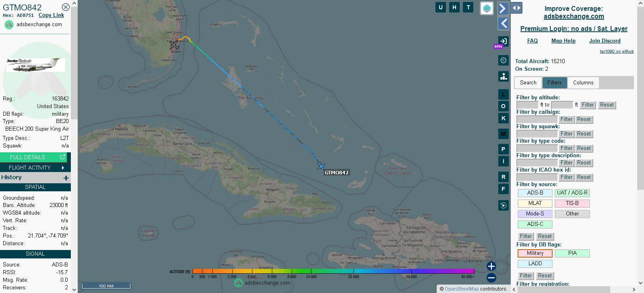Image resolution: width=644 pixels, height=293 pixels.
Task: Toggle the LADD DB flag filter
Action: 535,264
